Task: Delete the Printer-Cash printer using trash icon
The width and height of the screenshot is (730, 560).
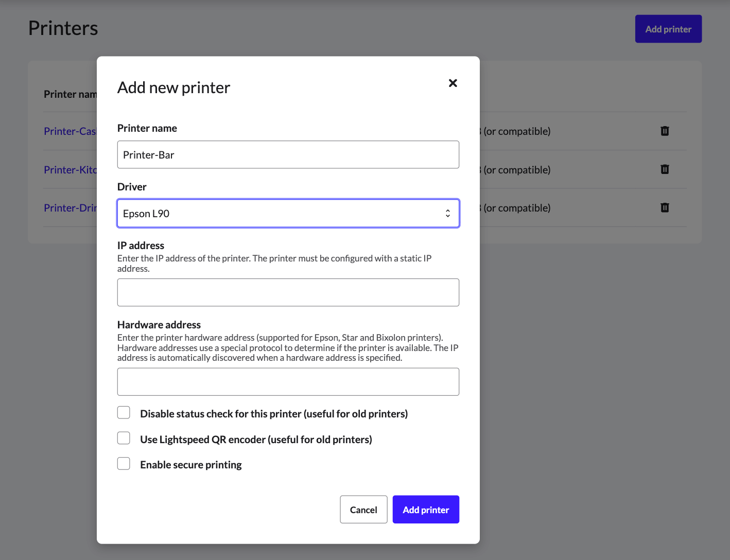Action: pos(665,131)
